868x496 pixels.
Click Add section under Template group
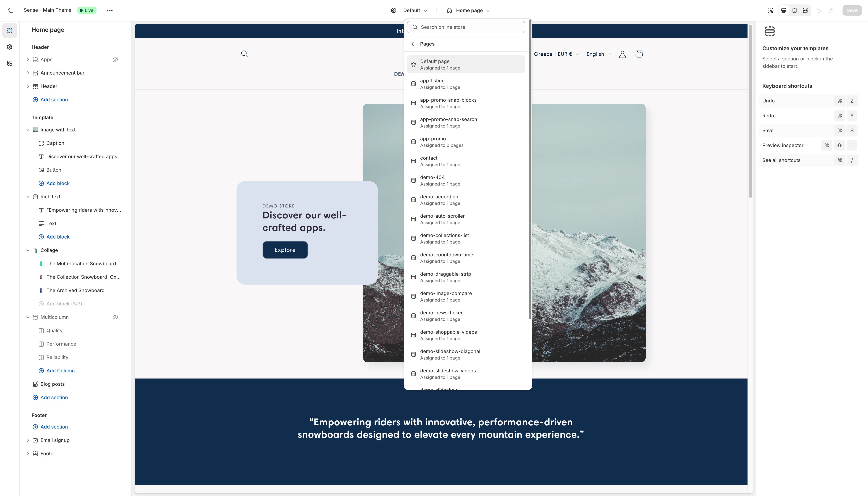pos(50,397)
